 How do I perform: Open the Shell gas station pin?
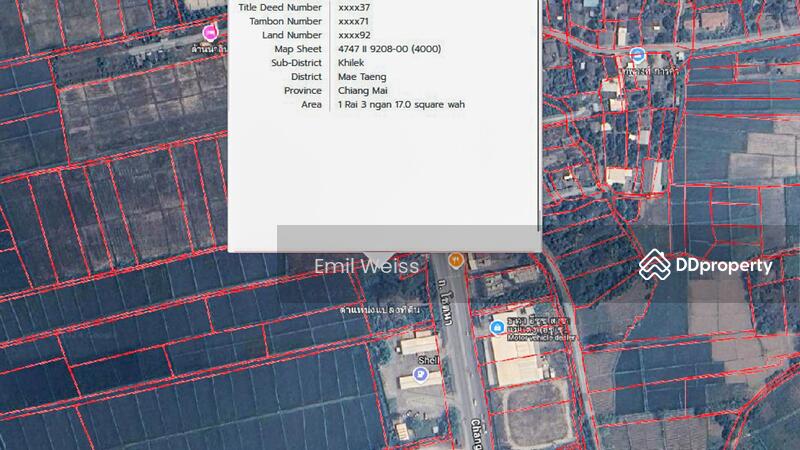coord(420,375)
